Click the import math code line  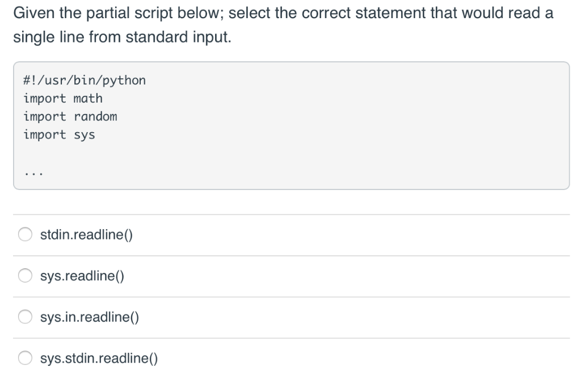pos(63,99)
